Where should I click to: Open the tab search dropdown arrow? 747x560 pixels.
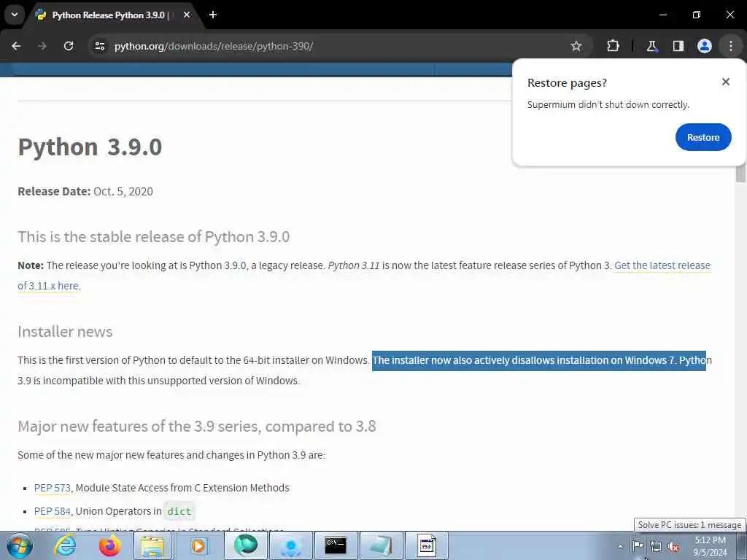15,15
